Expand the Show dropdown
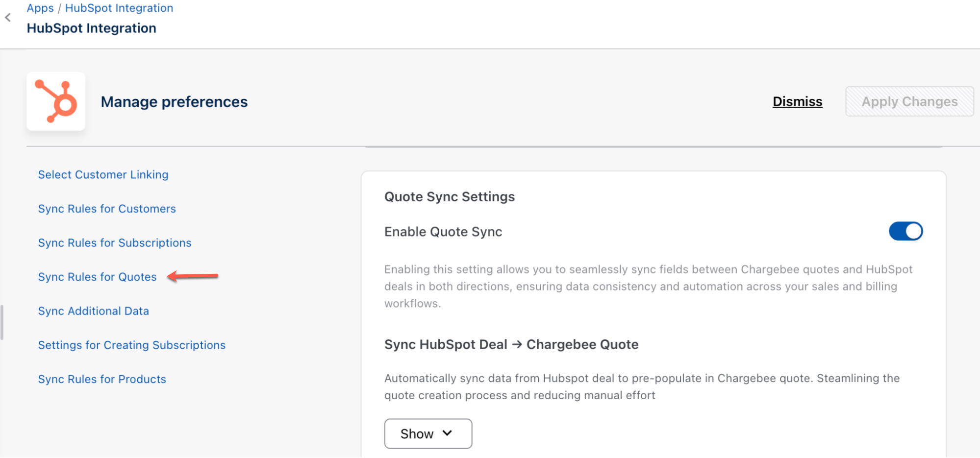Viewport: 980px width, 458px height. click(x=428, y=434)
